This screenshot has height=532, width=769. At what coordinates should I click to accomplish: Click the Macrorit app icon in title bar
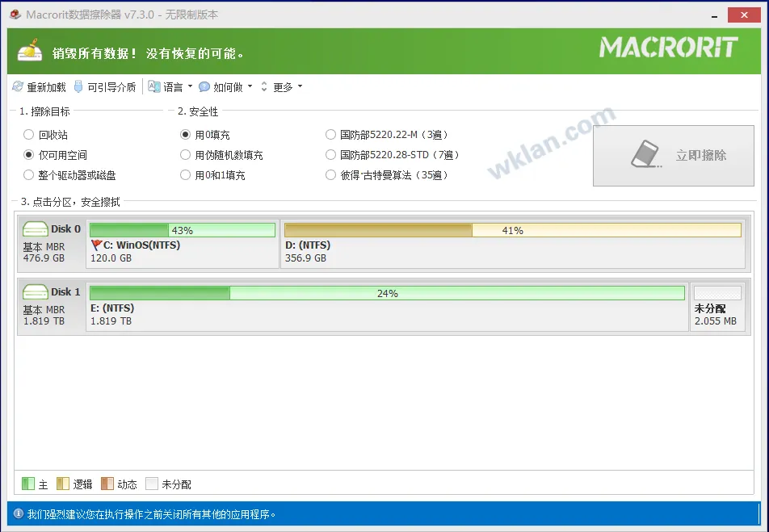15,15
